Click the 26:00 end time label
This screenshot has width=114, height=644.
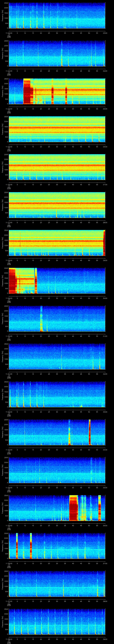[105, 147]
